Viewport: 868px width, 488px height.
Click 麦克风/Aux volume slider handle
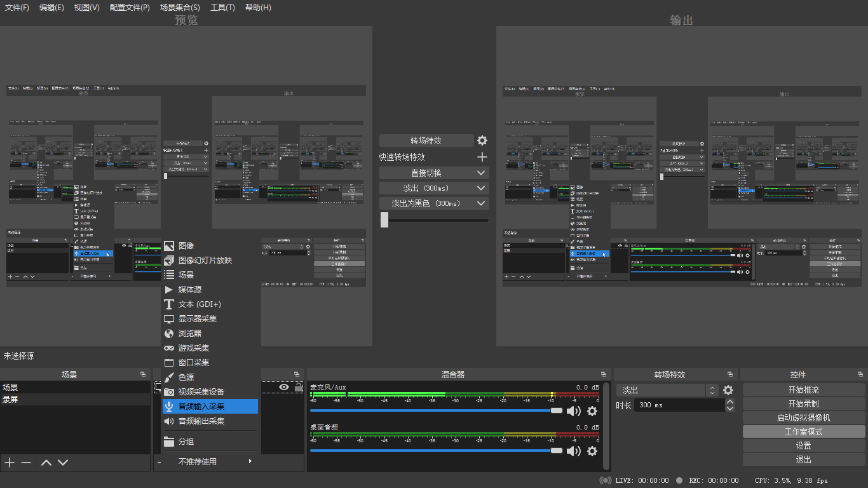tap(557, 411)
